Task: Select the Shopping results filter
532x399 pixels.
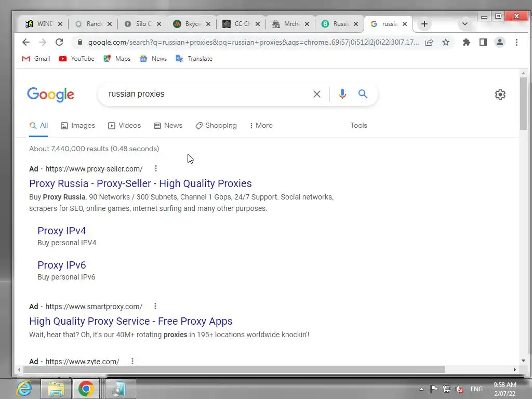Action: coord(216,126)
